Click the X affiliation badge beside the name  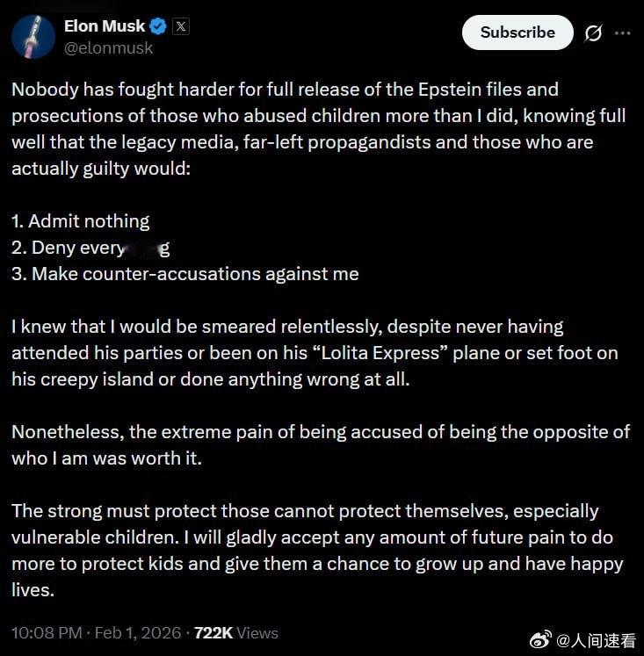point(180,26)
